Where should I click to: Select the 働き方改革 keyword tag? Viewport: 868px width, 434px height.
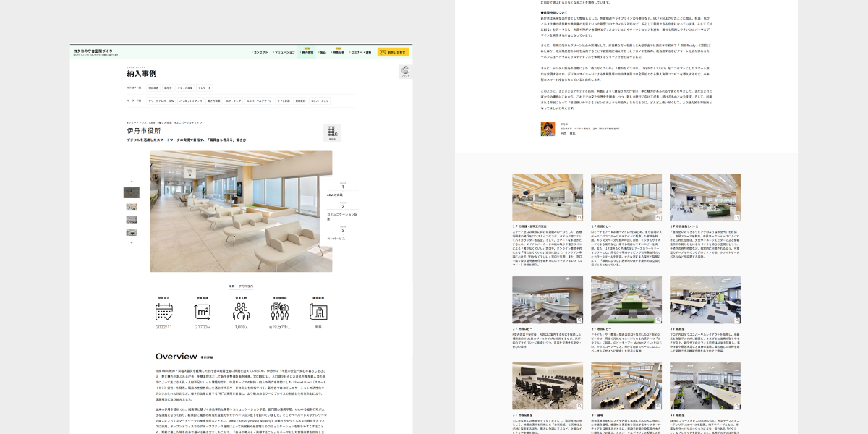[x=214, y=101]
